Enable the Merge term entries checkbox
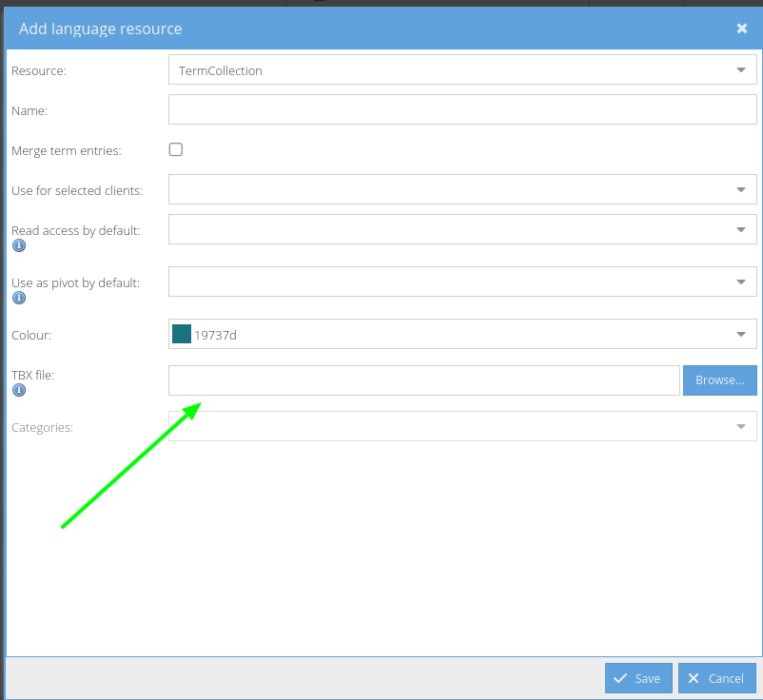 pyautogui.click(x=176, y=149)
